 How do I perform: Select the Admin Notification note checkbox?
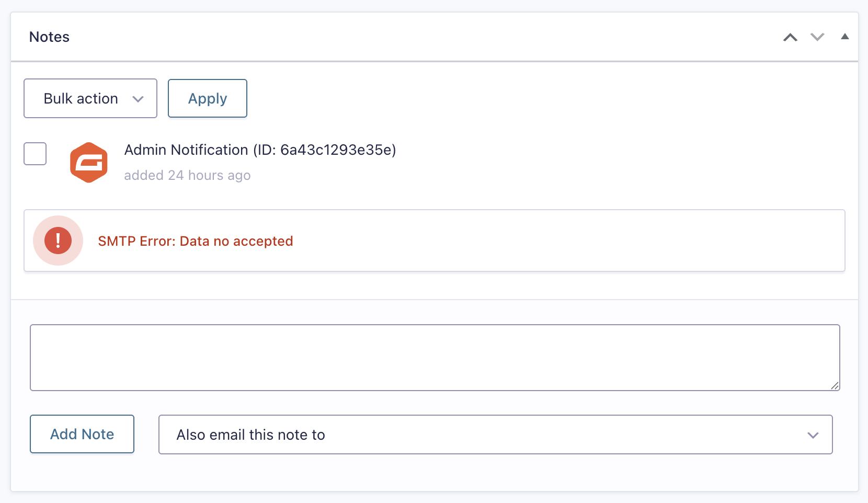coord(35,154)
